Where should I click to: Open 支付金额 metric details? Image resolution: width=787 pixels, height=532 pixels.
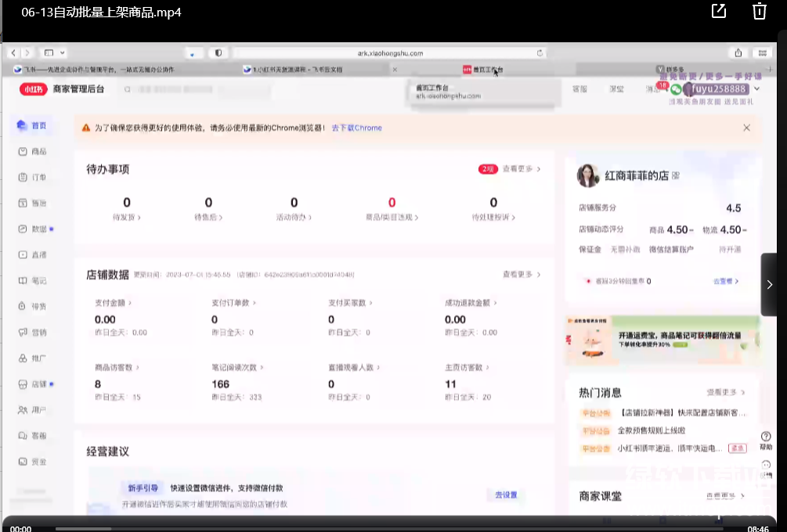[x=113, y=303]
